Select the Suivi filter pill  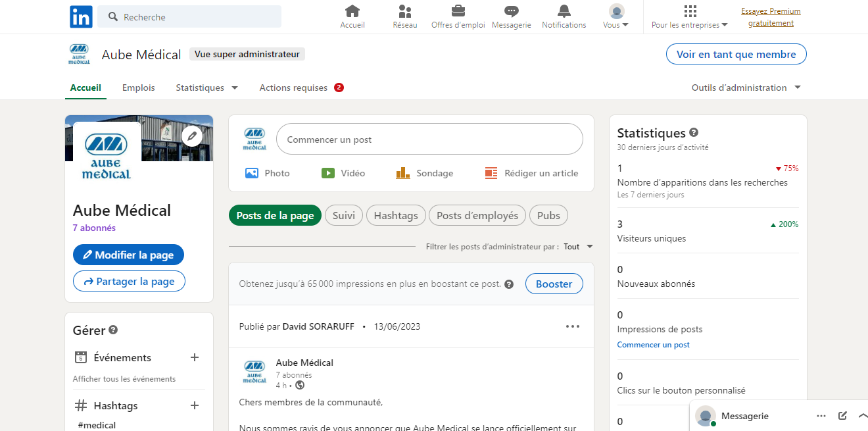point(344,216)
